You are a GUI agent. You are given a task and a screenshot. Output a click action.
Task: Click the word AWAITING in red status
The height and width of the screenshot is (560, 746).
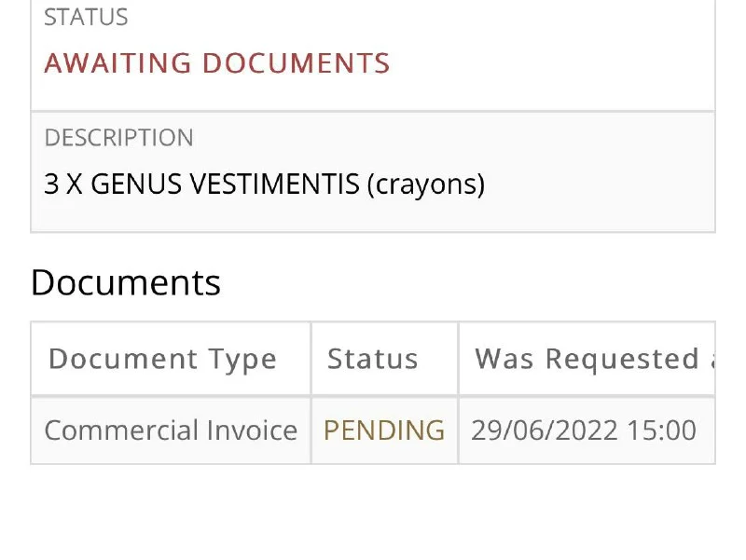(118, 63)
